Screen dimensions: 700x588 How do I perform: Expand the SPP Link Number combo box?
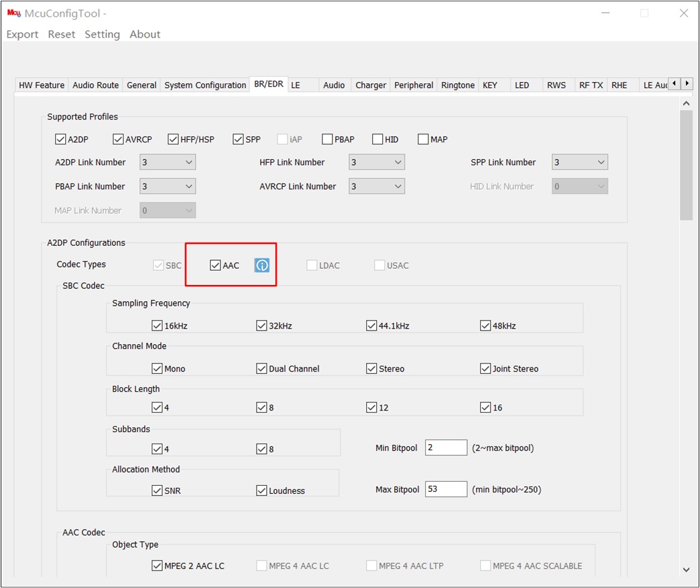click(x=580, y=162)
